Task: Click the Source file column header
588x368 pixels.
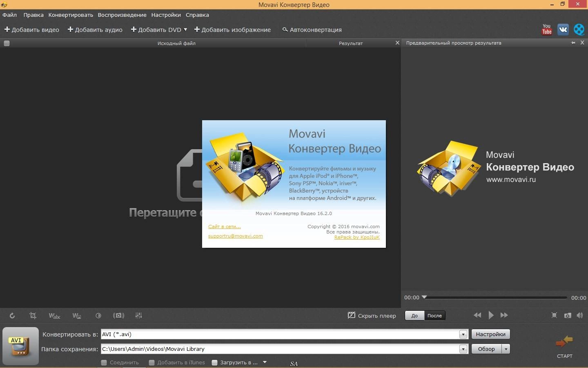Action: coord(176,43)
